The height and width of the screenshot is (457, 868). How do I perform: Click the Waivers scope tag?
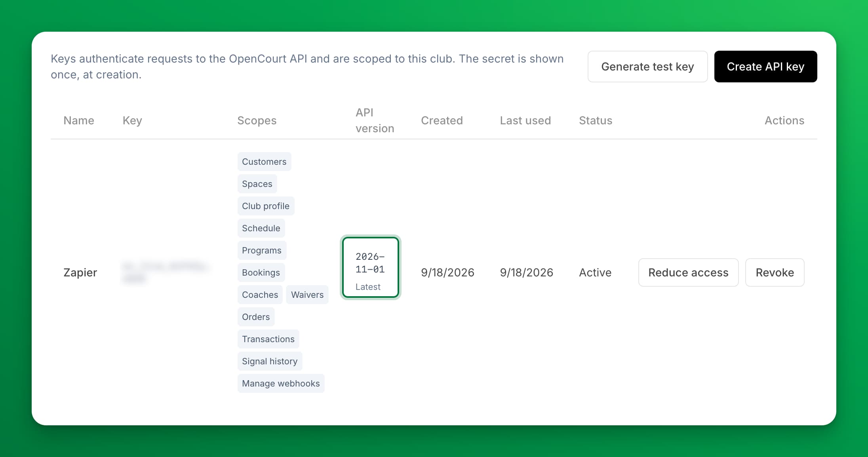coord(307,295)
